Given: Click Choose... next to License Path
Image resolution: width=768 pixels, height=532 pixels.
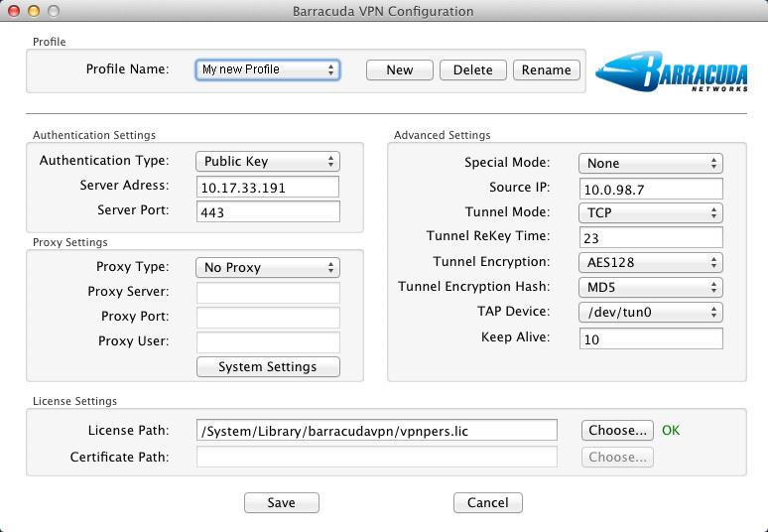Looking at the screenshot, I should [617, 430].
